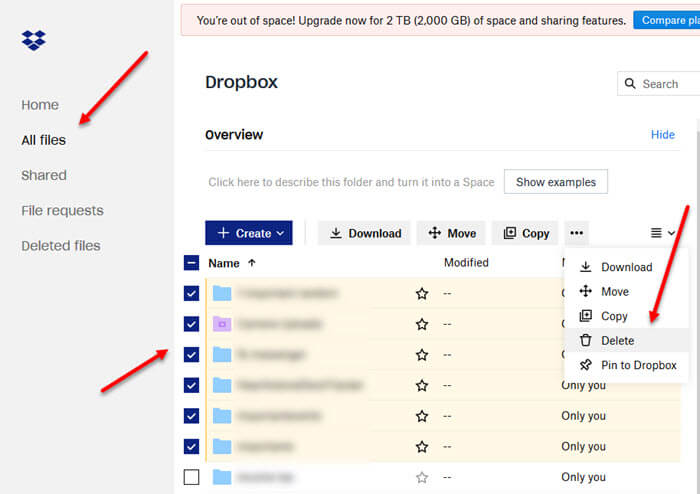Open File requests in sidebar
This screenshot has width=700, height=494.
(x=62, y=211)
